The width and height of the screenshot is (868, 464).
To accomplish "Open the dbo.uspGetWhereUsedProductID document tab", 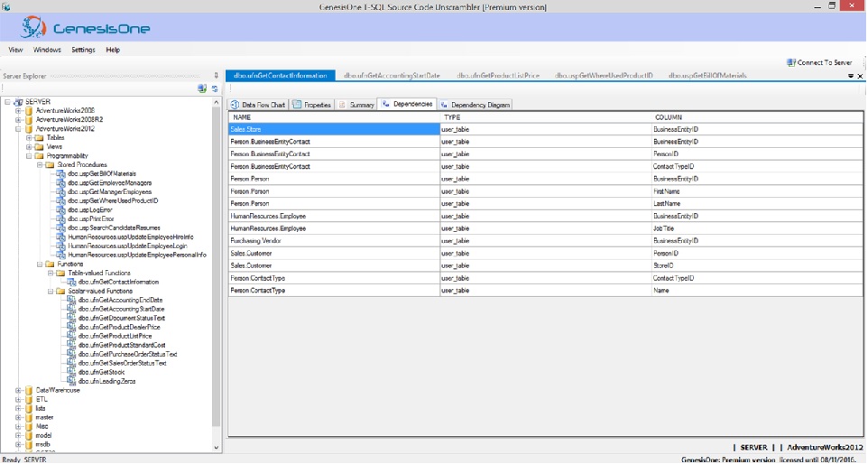I will 604,76.
